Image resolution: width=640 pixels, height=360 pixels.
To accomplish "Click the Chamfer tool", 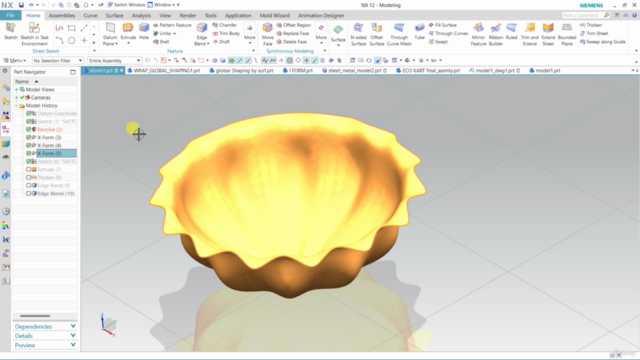I will coord(224,25).
